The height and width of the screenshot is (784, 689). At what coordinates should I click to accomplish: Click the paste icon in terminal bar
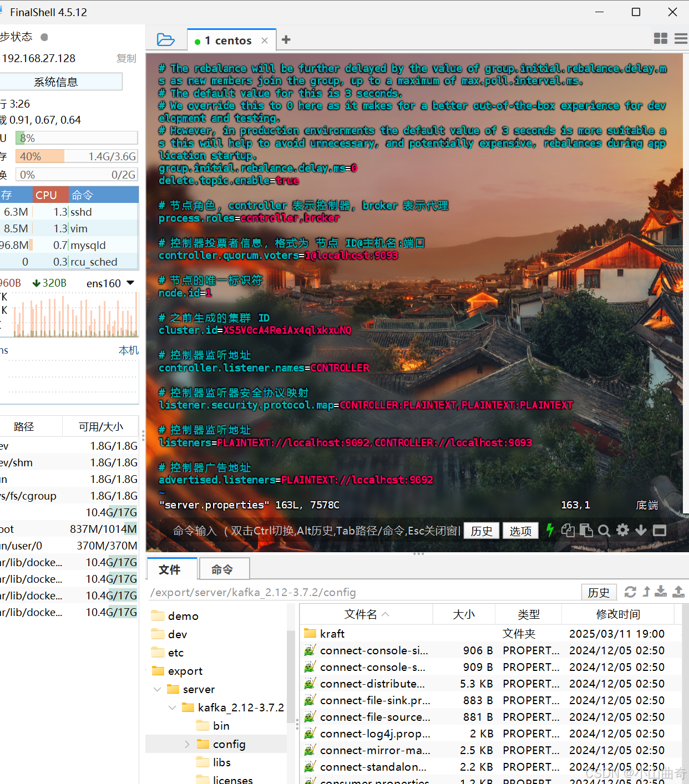586,530
